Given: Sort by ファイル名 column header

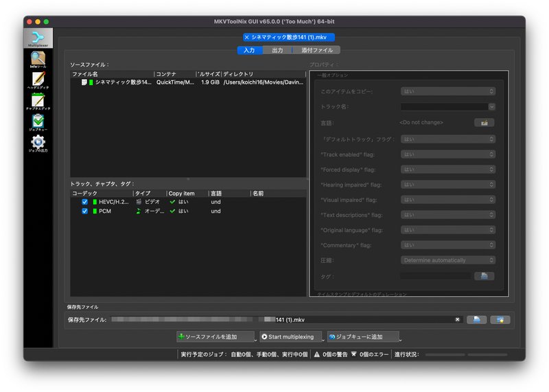Looking at the screenshot, I should point(112,74).
